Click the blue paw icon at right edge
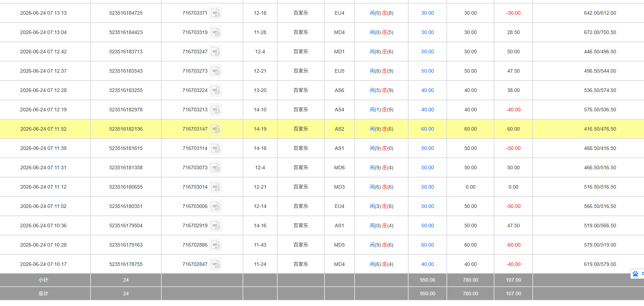Image resolution: width=644 pixels, height=306 pixels. click(x=635, y=274)
